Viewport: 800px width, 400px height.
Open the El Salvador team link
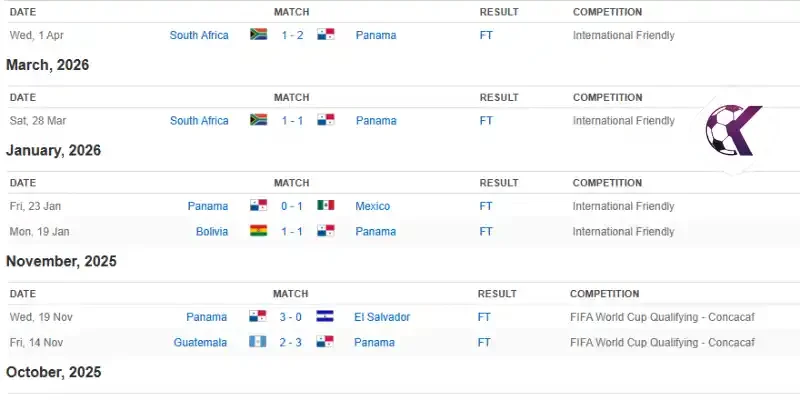tap(382, 317)
